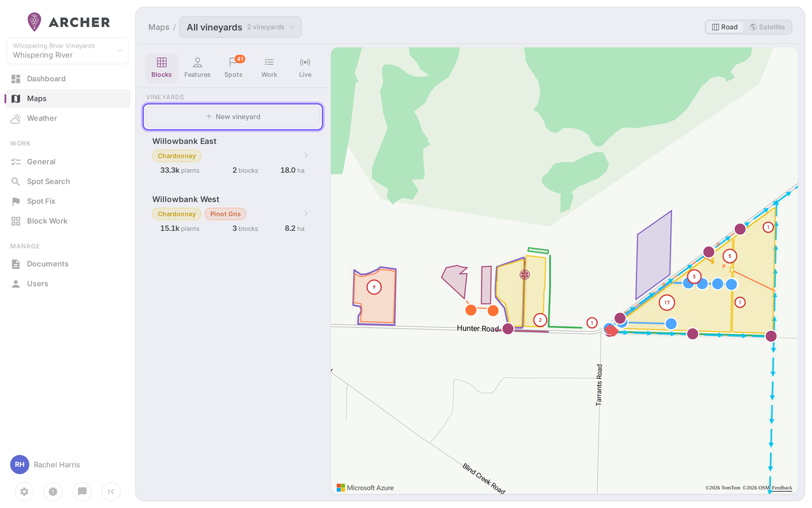Click the New vineyard button
This screenshot has height=508, width=812.
click(x=233, y=117)
